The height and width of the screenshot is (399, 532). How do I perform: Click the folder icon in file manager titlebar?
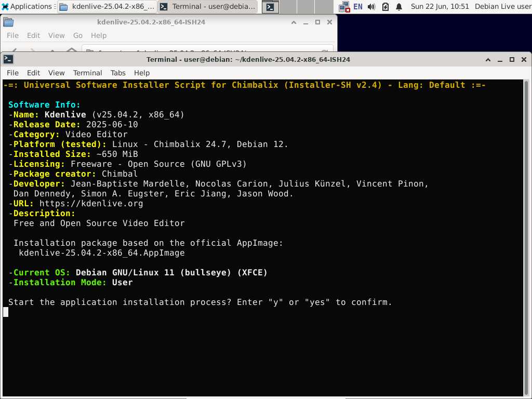click(8, 22)
